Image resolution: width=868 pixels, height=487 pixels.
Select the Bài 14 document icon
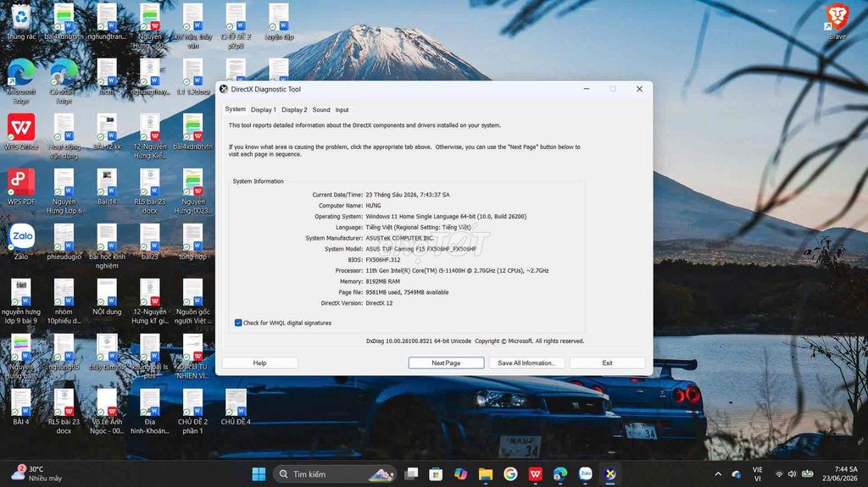tap(107, 187)
